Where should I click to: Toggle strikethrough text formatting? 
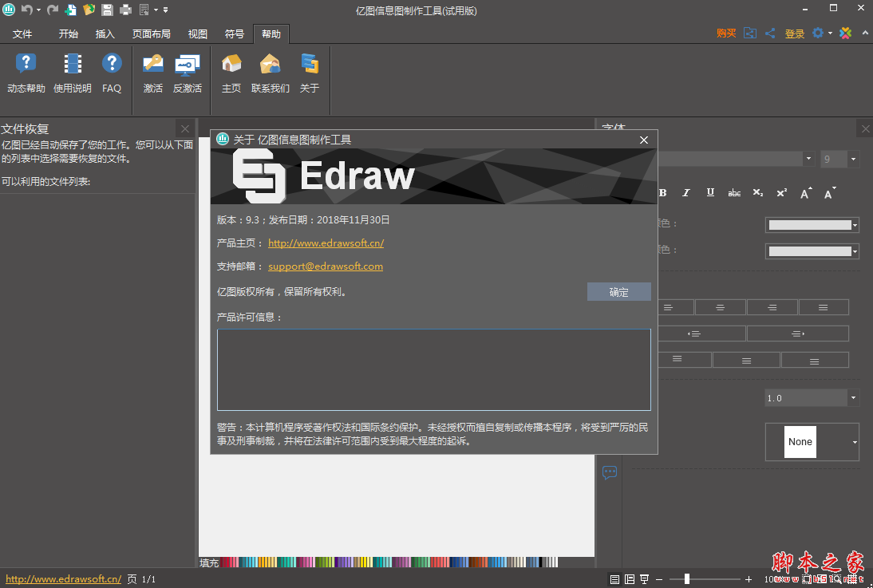coord(734,192)
